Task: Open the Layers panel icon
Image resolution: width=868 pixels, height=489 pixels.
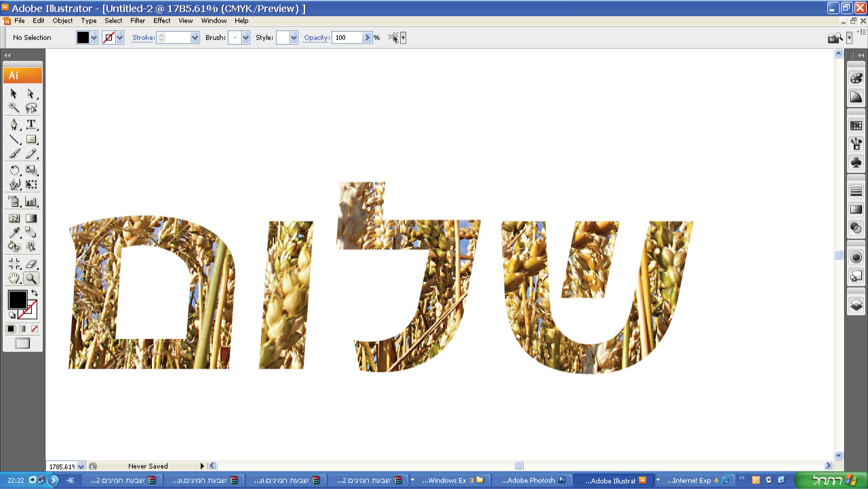Action: coord(856,305)
